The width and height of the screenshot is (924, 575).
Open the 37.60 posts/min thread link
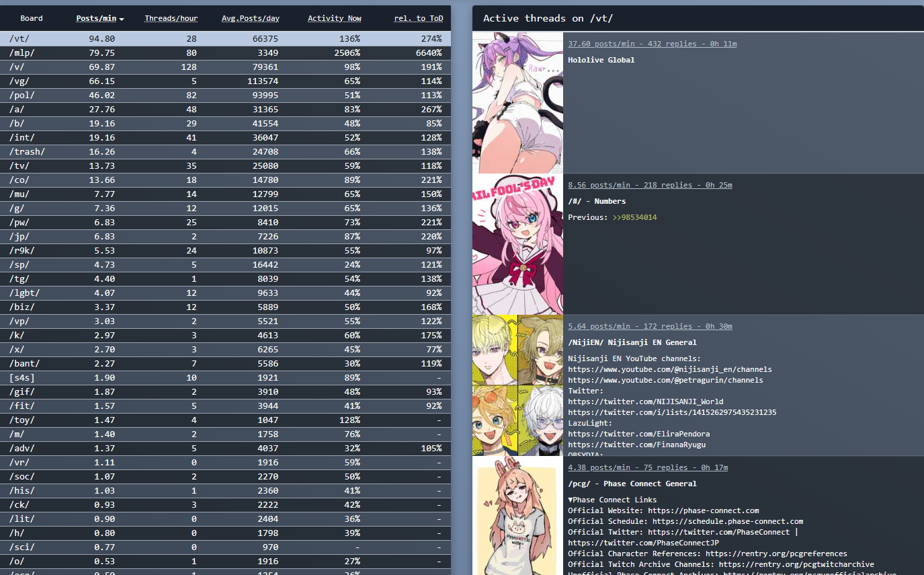coord(653,44)
